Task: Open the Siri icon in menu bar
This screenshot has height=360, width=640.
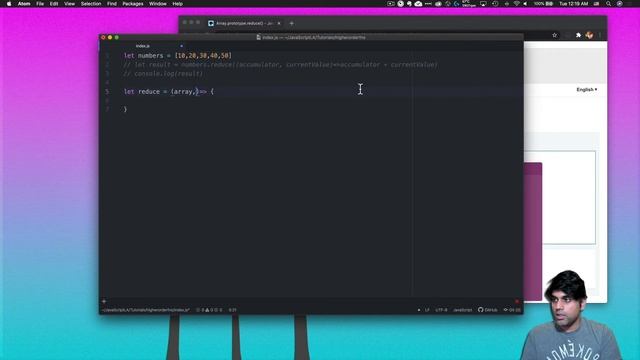Action: coord(620,4)
